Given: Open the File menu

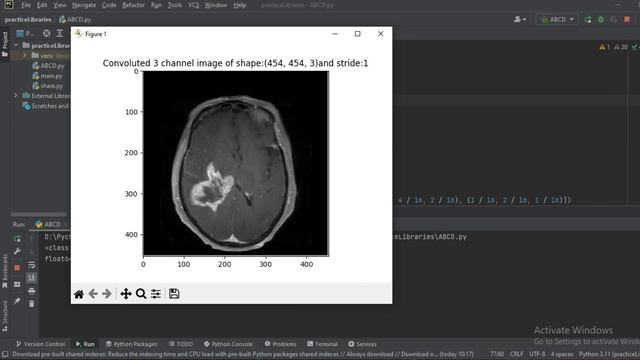Looking at the screenshot, I should point(26,5).
